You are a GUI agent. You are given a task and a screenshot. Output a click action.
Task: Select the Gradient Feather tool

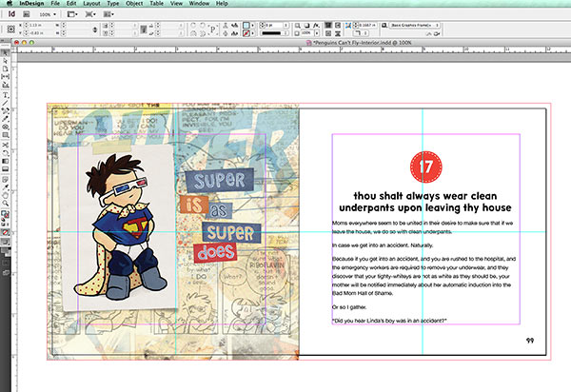point(5,169)
